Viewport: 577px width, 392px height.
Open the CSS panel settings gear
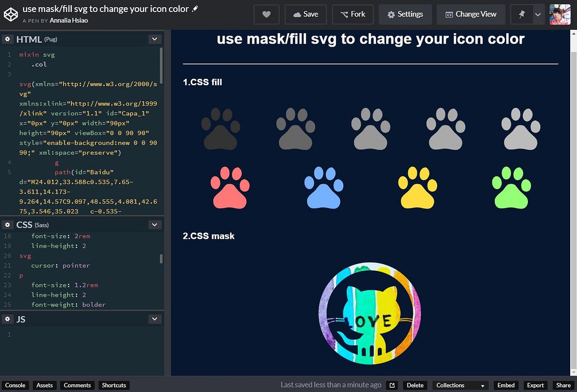[7, 224]
